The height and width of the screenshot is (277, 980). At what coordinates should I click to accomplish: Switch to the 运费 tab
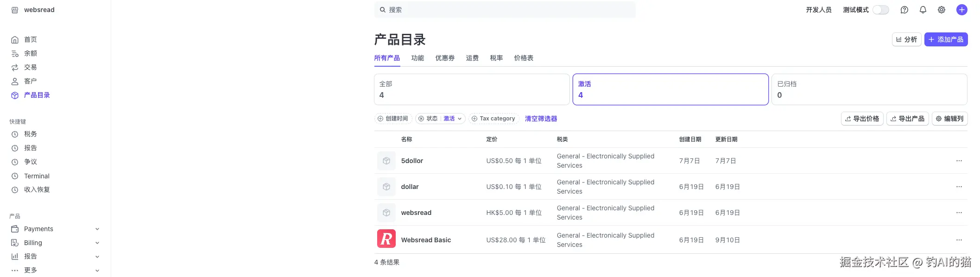pyautogui.click(x=472, y=58)
